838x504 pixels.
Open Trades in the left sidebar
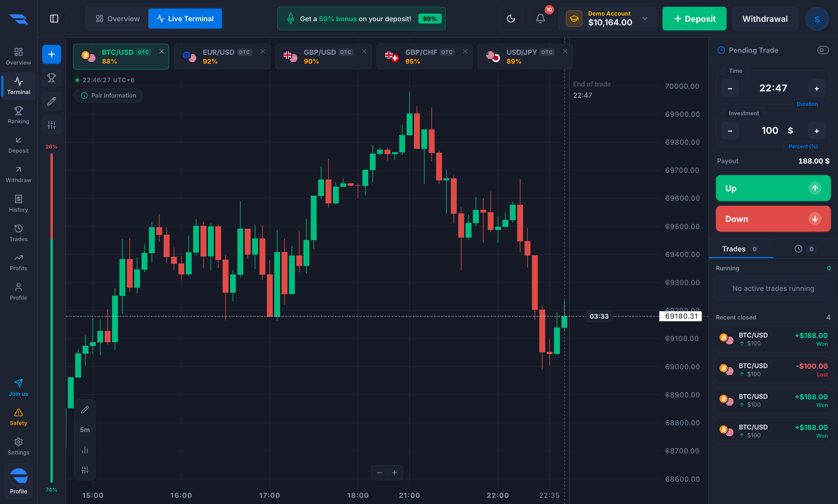(18, 233)
